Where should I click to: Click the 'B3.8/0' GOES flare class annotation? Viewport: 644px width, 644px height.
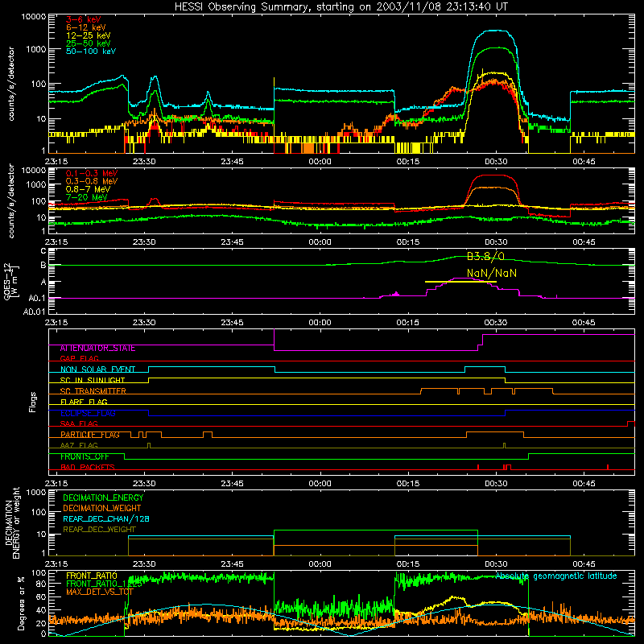[485, 257]
